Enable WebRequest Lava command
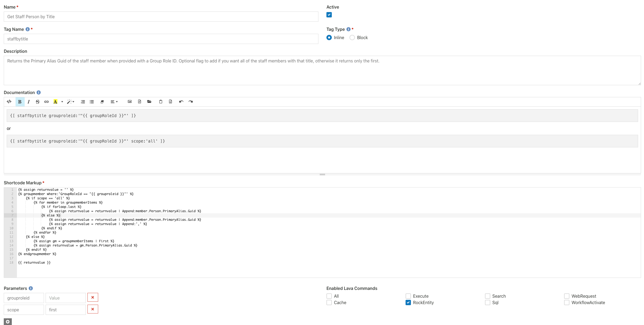Screen dimensions: 644x325 (x=567, y=296)
